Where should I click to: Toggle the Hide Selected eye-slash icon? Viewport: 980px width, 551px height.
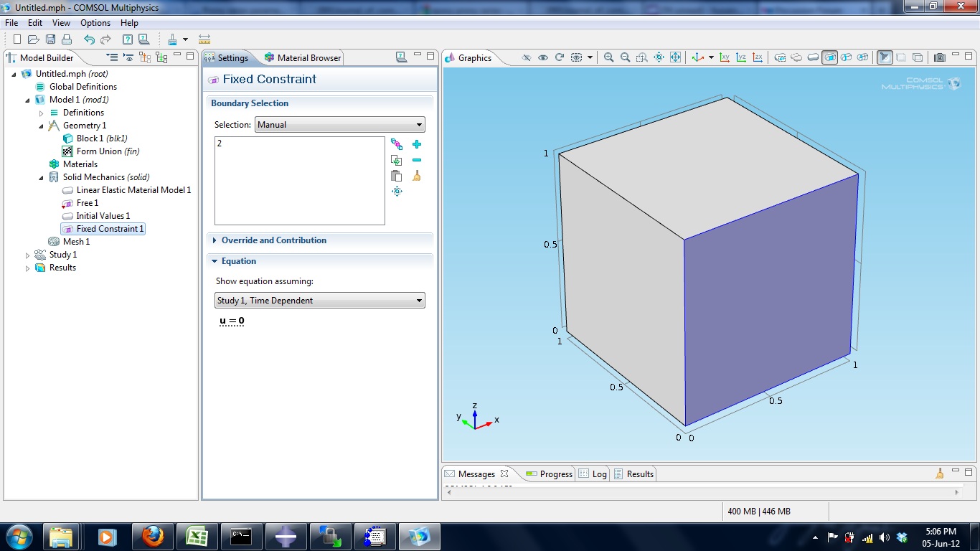coord(527,57)
